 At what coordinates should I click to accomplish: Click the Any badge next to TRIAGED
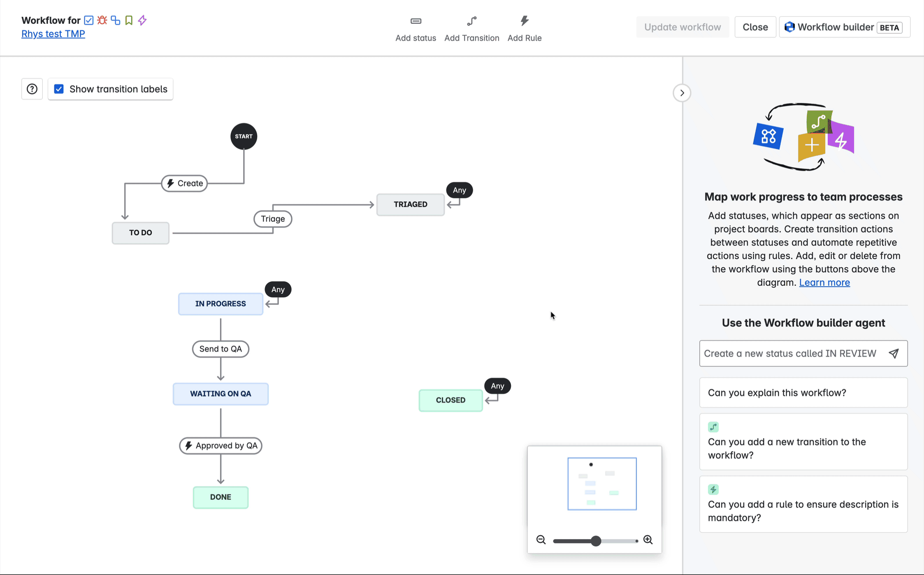460,190
